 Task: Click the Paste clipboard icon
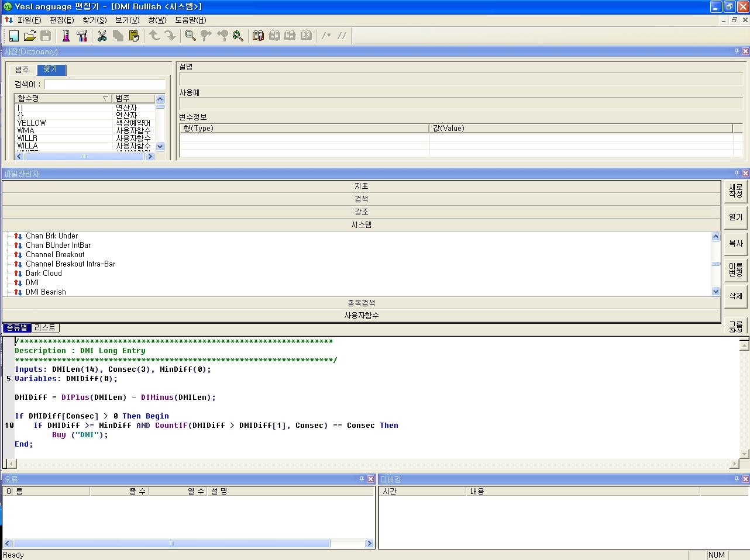[x=134, y=36]
